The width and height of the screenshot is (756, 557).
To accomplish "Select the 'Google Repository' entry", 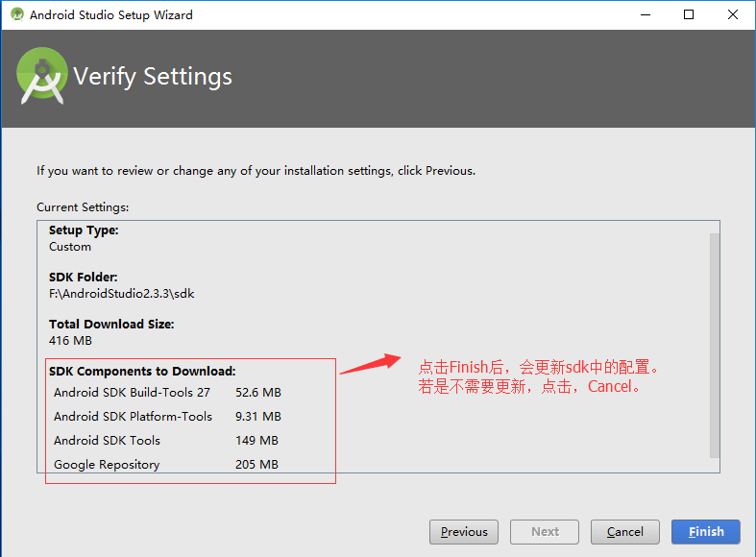I will (107, 465).
